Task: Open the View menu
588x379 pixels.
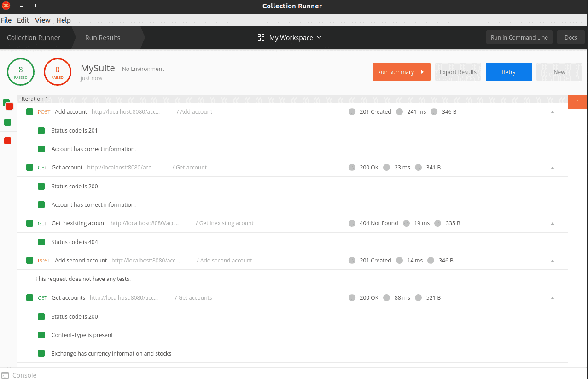Action: coord(43,20)
